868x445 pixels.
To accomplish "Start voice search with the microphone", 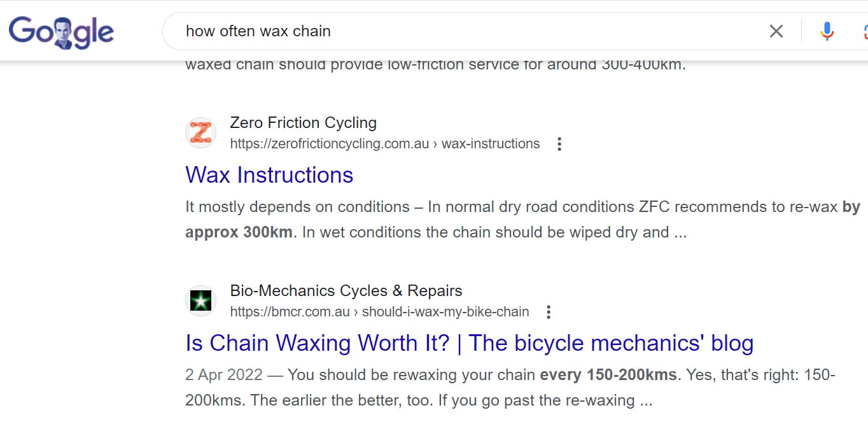I will tap(827, 31).
